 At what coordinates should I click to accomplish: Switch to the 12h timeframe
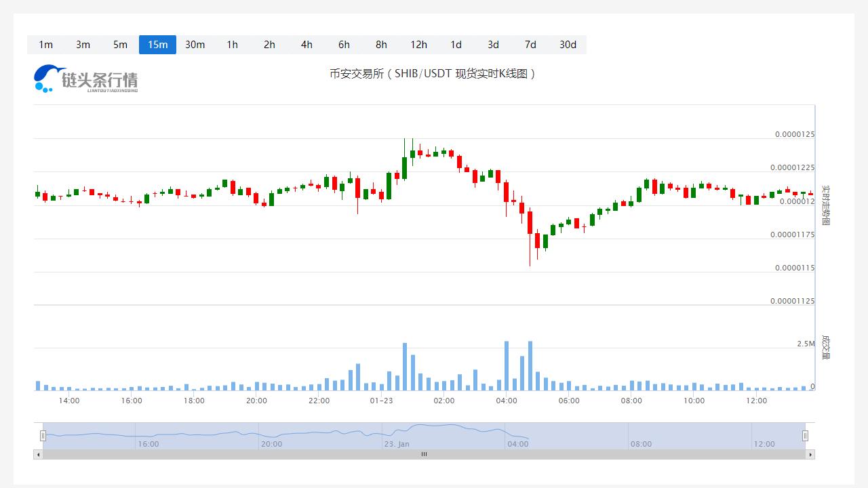pos(418,45)
